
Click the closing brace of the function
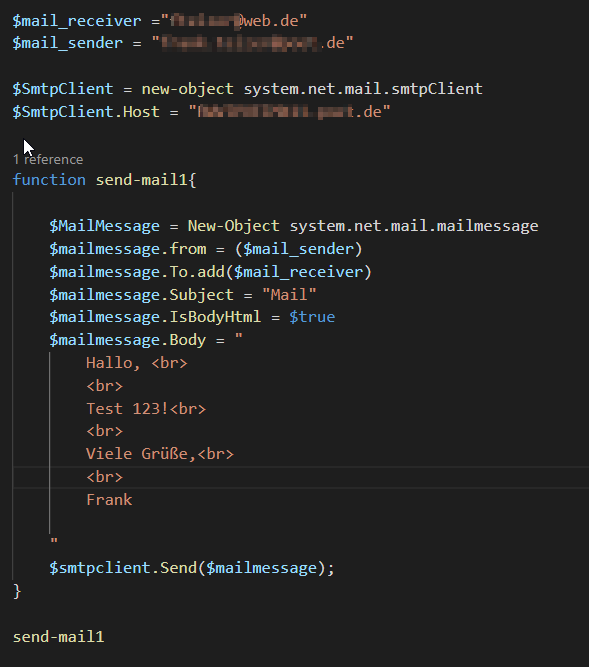point(17,591)
